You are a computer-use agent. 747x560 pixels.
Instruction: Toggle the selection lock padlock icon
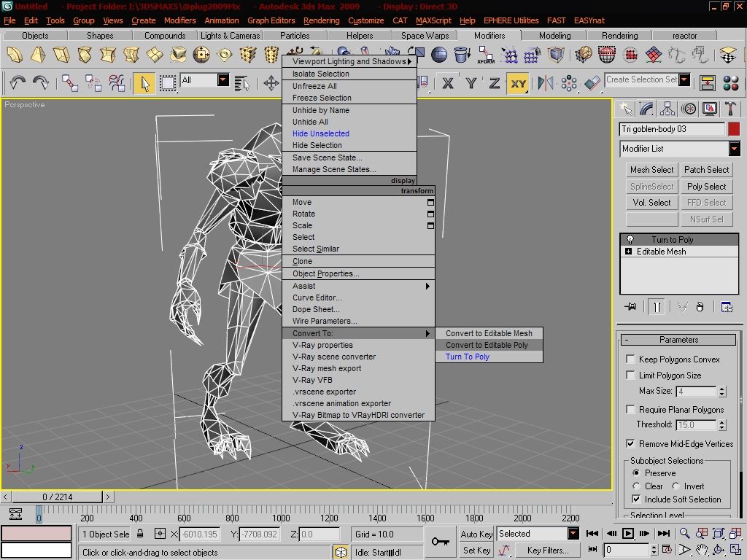pyautogui.click(x=140, y=533)
